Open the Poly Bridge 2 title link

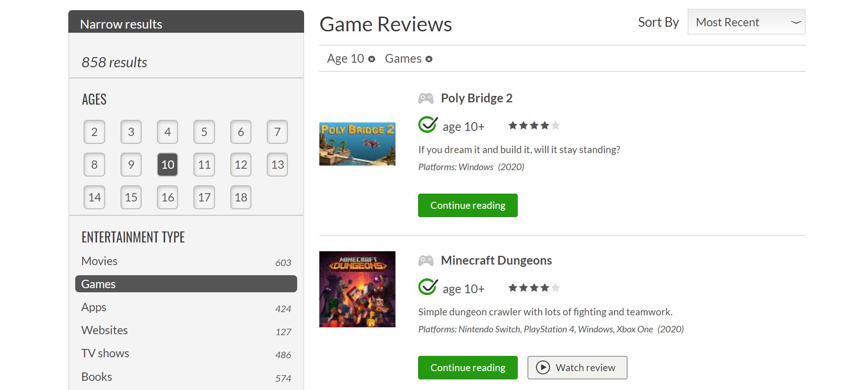coord(476,98)
